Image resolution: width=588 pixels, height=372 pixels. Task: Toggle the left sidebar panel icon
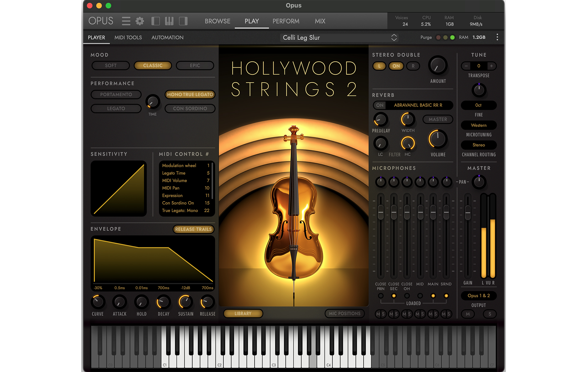click(156, 21)
